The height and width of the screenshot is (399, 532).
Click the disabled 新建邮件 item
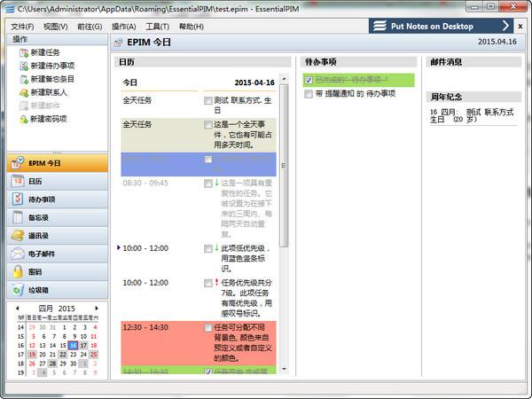point(40,106)
